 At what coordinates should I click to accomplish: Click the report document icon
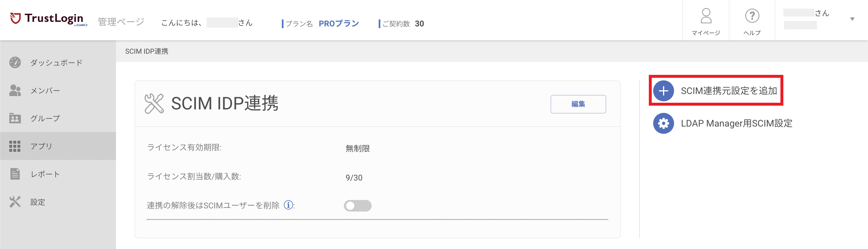click(15, 174)
